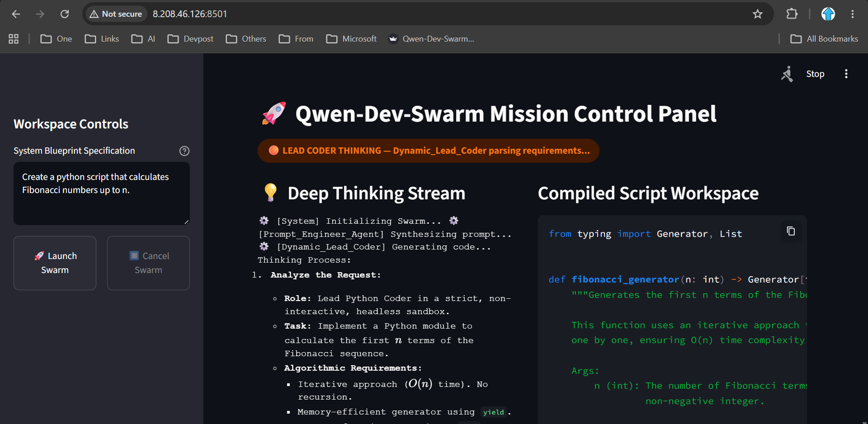Show help for System Blueprint Specification
The image size is (868, 424).
coord(184,151)
